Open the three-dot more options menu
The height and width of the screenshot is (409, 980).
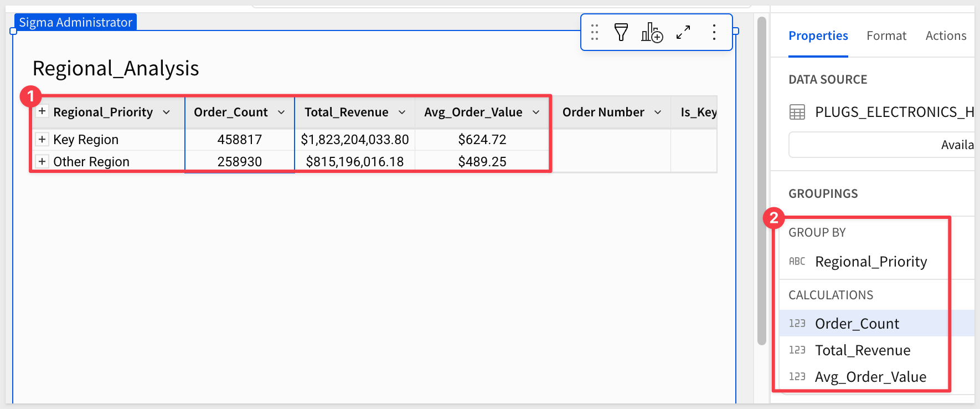(x=714, y=33)
